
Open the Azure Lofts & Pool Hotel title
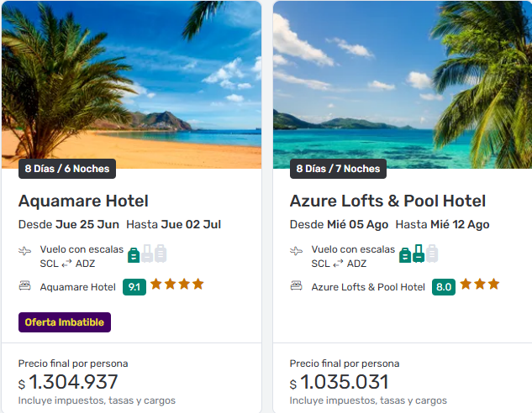pyautogui.click(x=387, y=201)
